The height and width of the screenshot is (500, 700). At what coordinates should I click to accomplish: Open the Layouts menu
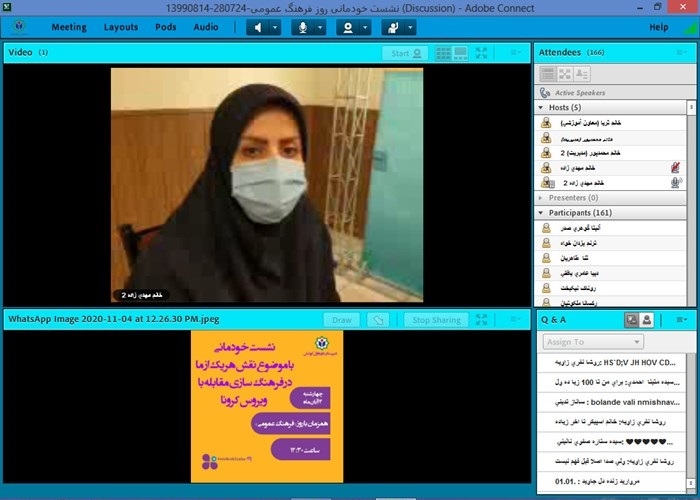[x=121, y=27]
